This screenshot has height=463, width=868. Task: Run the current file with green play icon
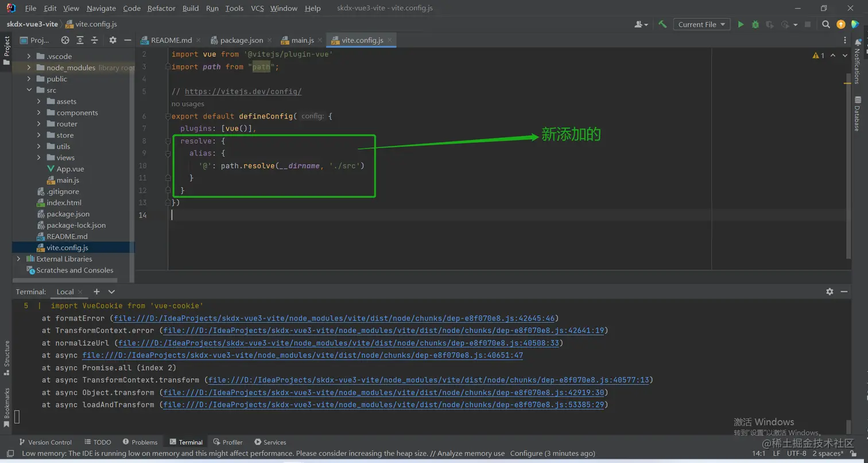741,24
